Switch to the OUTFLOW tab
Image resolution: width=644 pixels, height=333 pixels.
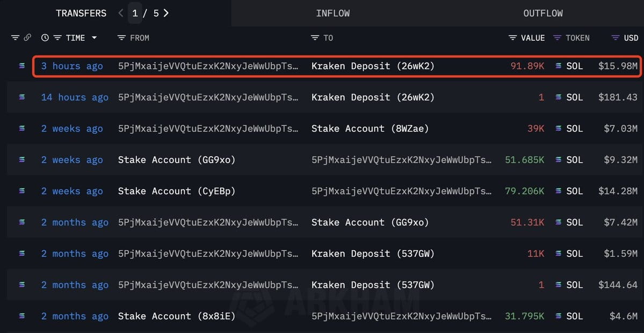(543, 13)
